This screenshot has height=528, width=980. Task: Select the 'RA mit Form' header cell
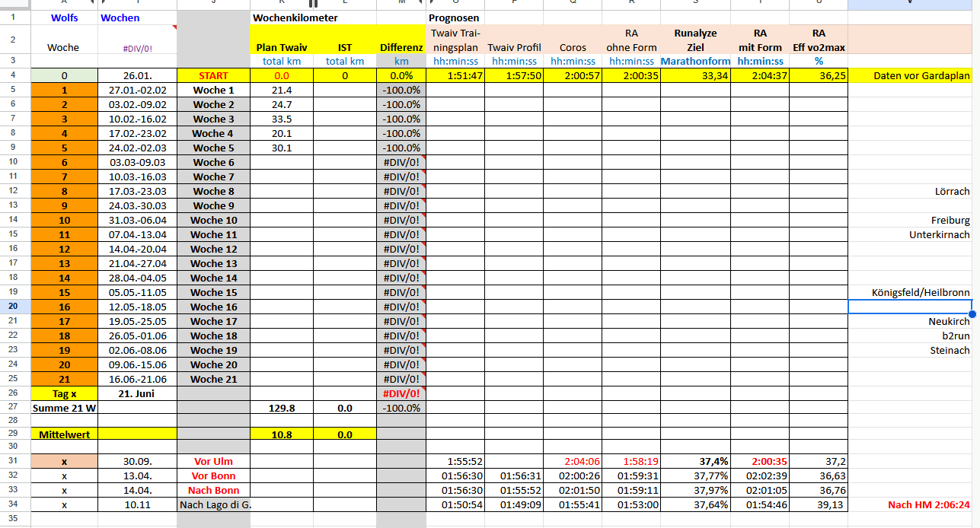point(760,40)
